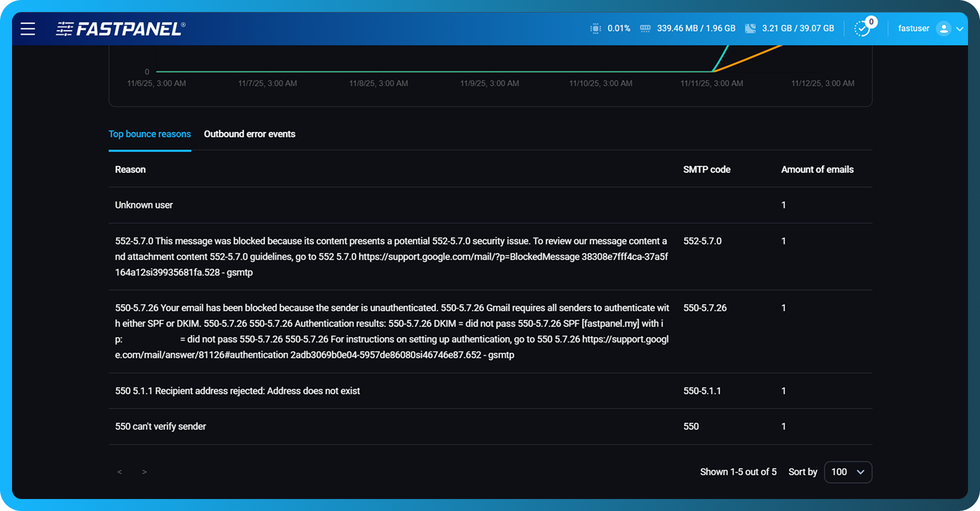Click the Amount of emails column header

point(817,170)
